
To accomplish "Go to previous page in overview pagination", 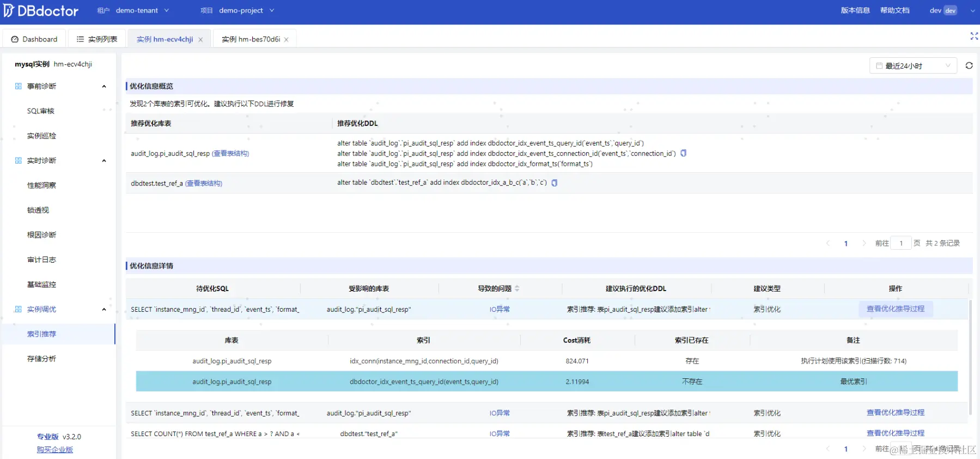I will click(828, 243).
